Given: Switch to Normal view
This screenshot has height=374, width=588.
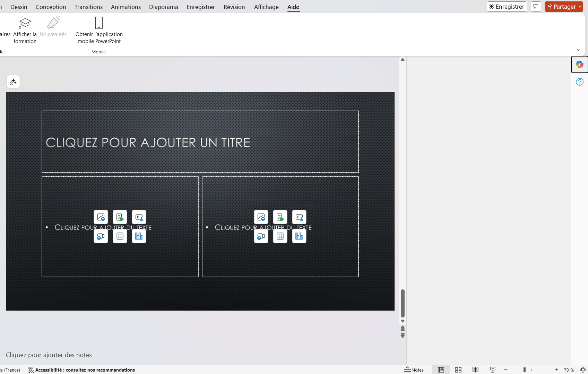Looking at the screenshot, I should click(x=441, y=370).
